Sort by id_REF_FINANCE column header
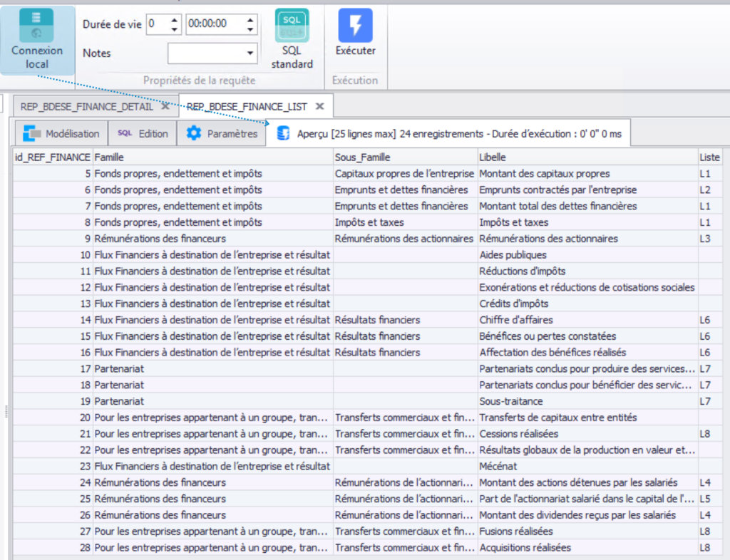The width and height of the screenshot is (730, 560). [53, 157]
